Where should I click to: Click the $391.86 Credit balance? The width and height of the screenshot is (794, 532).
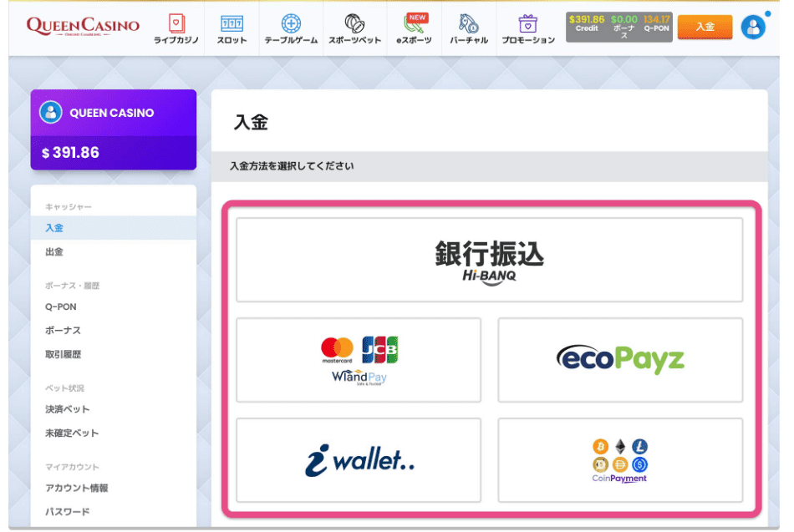tap(587, 23)
